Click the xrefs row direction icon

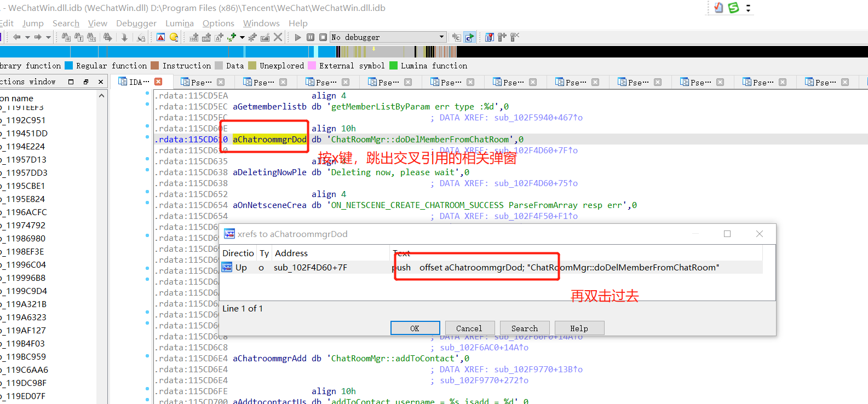point(227,267)
